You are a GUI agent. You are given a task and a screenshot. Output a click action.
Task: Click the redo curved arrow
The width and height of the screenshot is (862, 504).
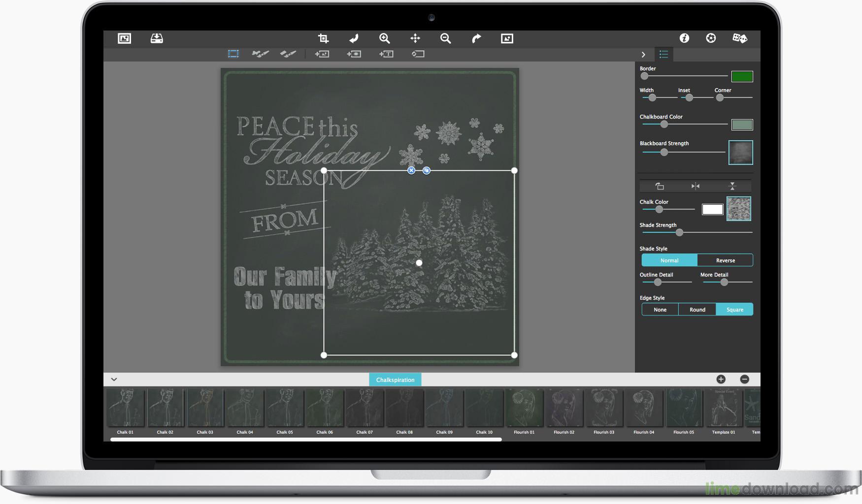click(x=476, y=38)
